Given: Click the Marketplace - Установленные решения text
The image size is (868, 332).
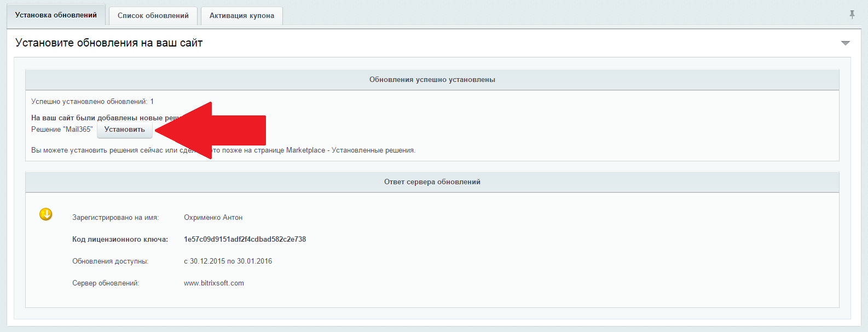Looking at the screenshot, I should 350,150.
